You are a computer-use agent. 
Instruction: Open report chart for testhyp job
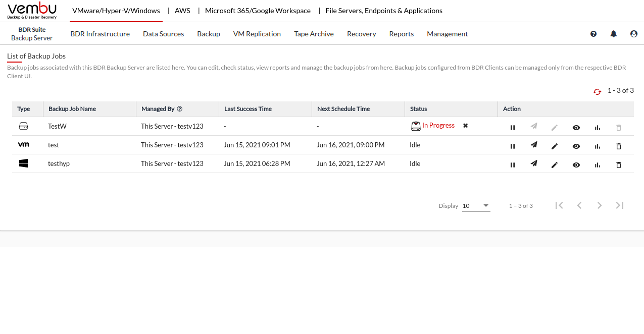598,164
